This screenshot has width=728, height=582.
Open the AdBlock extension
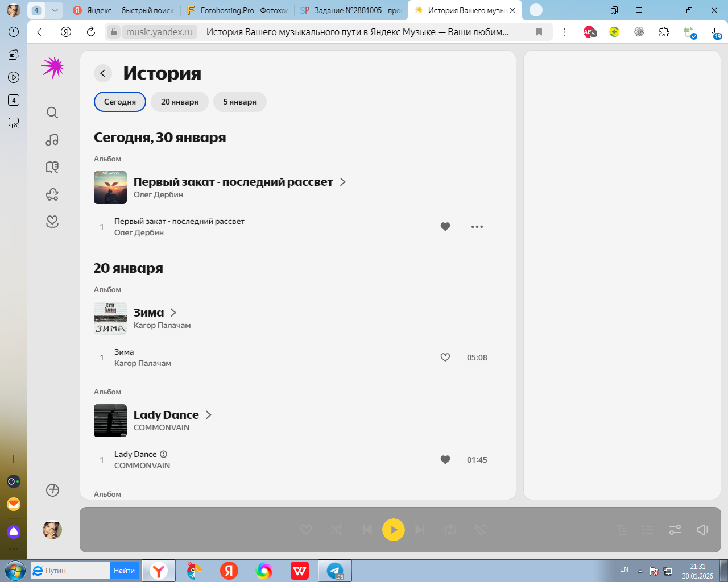[590, 32]
